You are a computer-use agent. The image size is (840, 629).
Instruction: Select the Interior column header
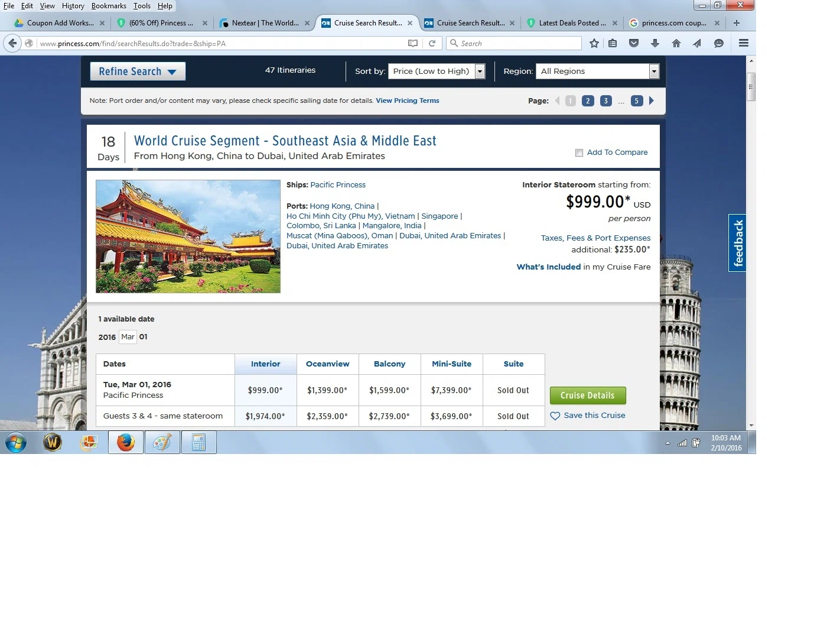pos(266,364)
